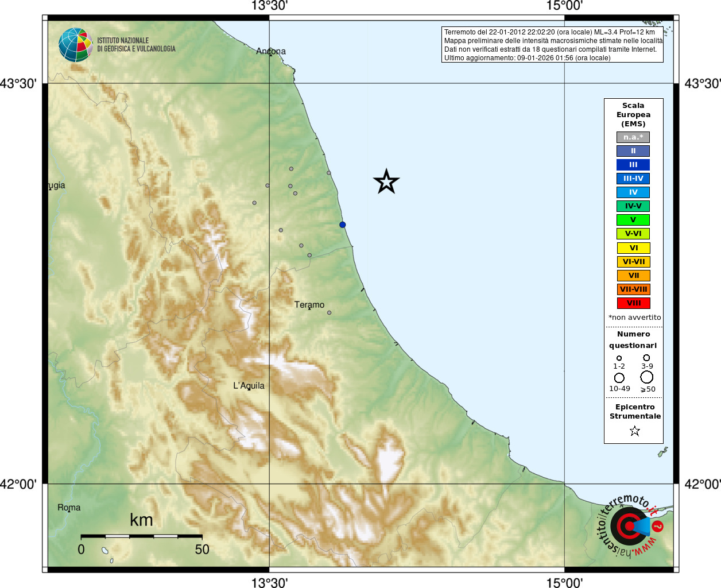Click the 43°30' latitude label on left edge
This screenshot has height=588, width=721.
pos(18,84)
